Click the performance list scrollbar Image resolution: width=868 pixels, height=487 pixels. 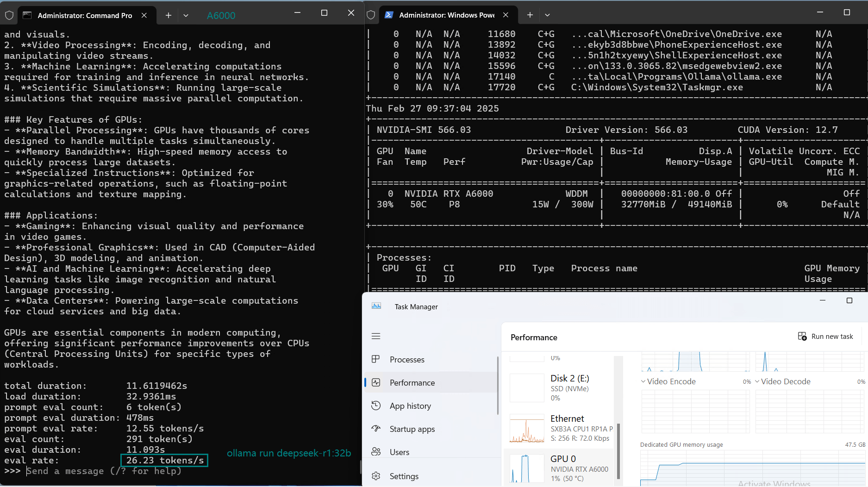tap(618, 451)
